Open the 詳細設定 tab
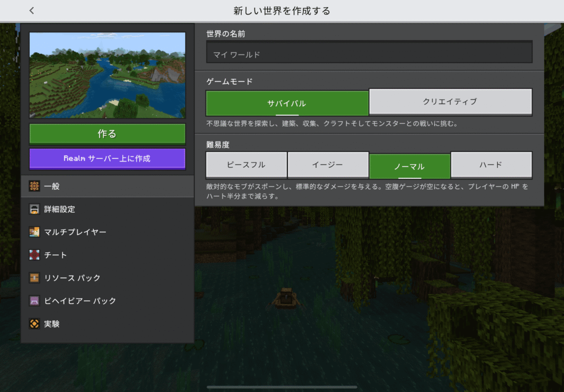Screen dimensions: 564x392 (107, 209)
